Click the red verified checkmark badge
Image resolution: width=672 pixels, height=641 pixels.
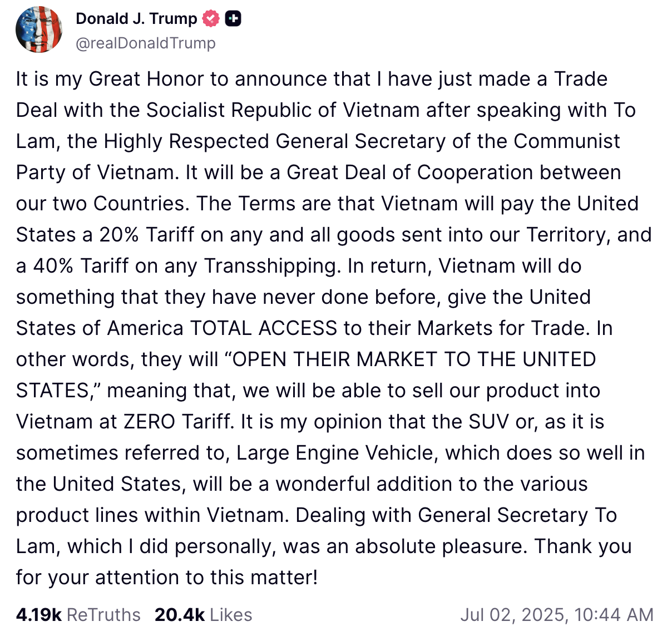click(211, 18)
